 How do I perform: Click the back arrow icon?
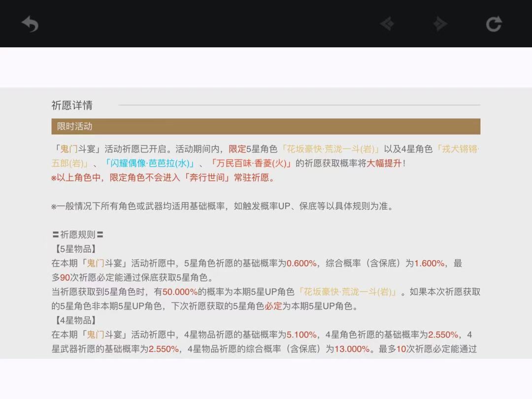tap(30, 24)
